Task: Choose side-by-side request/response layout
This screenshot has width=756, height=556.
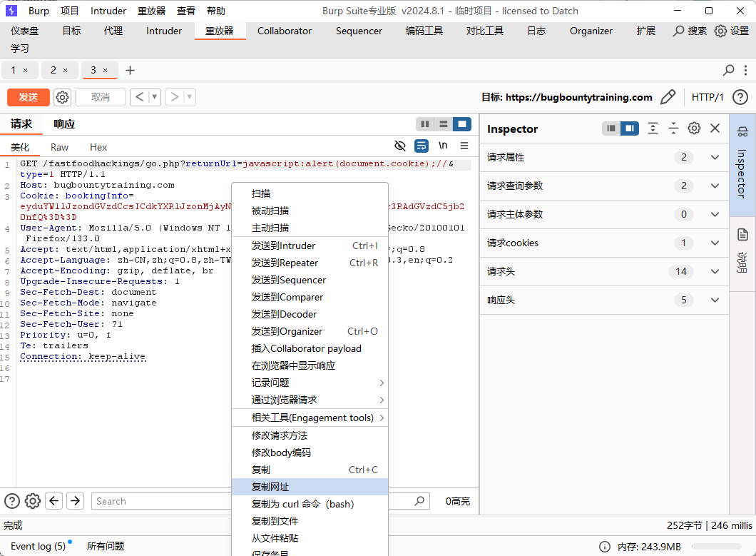Action: pyautogui.click(x=425, y=124)
